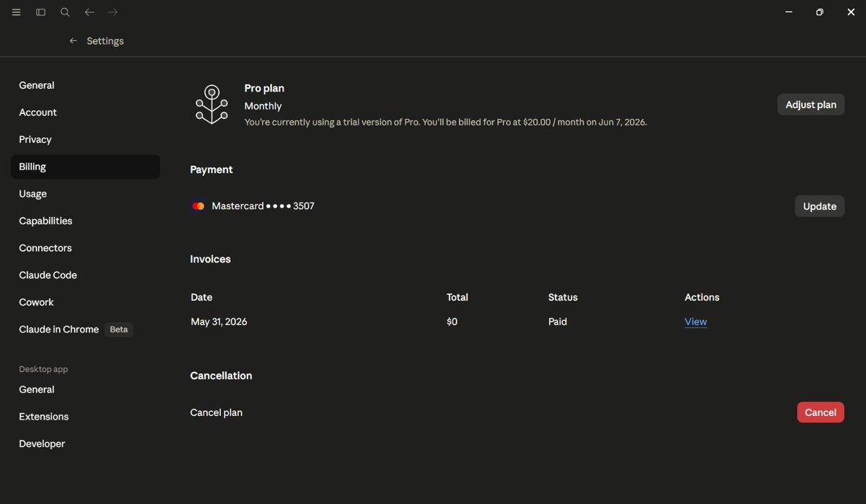The width and height of the screenshot is (866, 504).
Task: Click the Adjust plan button
Action: [810, 105]
